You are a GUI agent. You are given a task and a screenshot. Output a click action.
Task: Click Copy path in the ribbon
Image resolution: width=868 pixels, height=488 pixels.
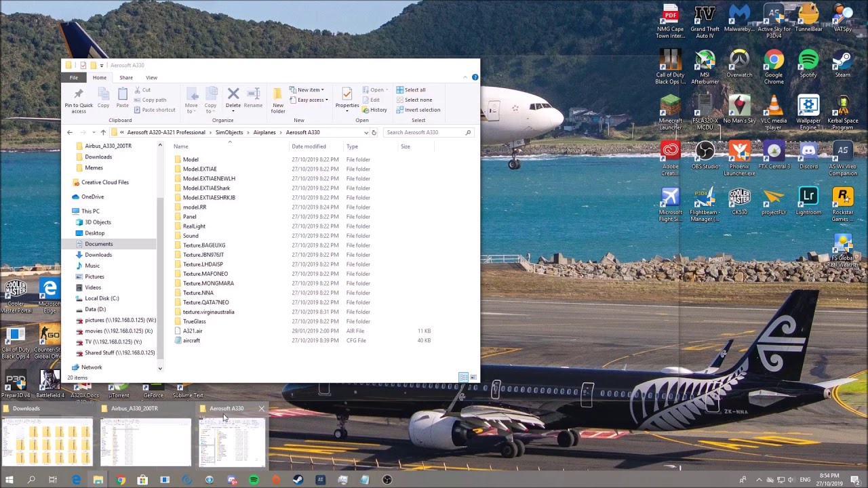coord(150,100)
